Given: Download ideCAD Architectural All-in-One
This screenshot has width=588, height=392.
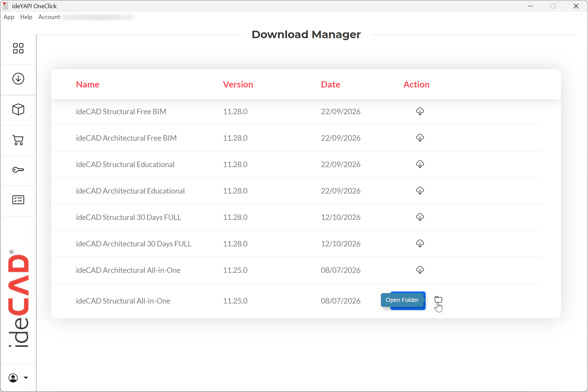Looking at the screenshot, I should coord(420,270).
